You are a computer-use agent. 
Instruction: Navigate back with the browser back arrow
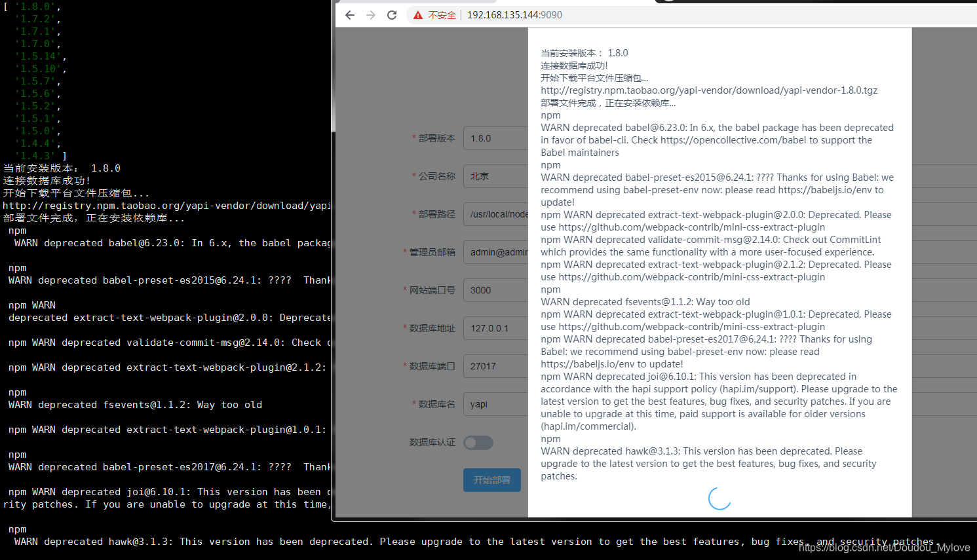point(349,14)
